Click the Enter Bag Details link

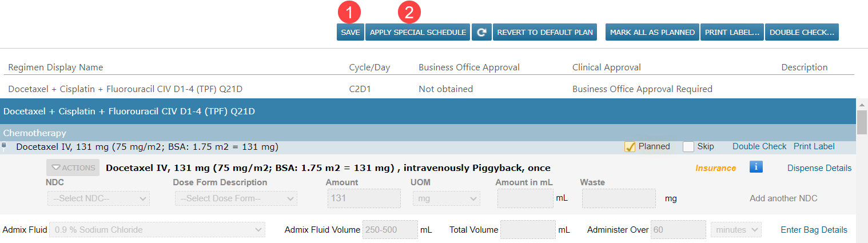[814, 230]
